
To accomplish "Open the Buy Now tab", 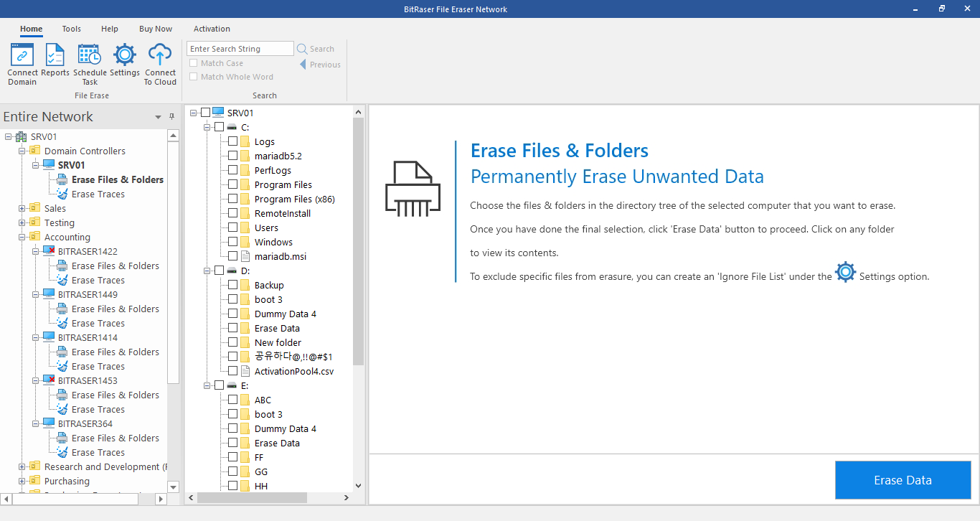I will [x=156, y=29].
